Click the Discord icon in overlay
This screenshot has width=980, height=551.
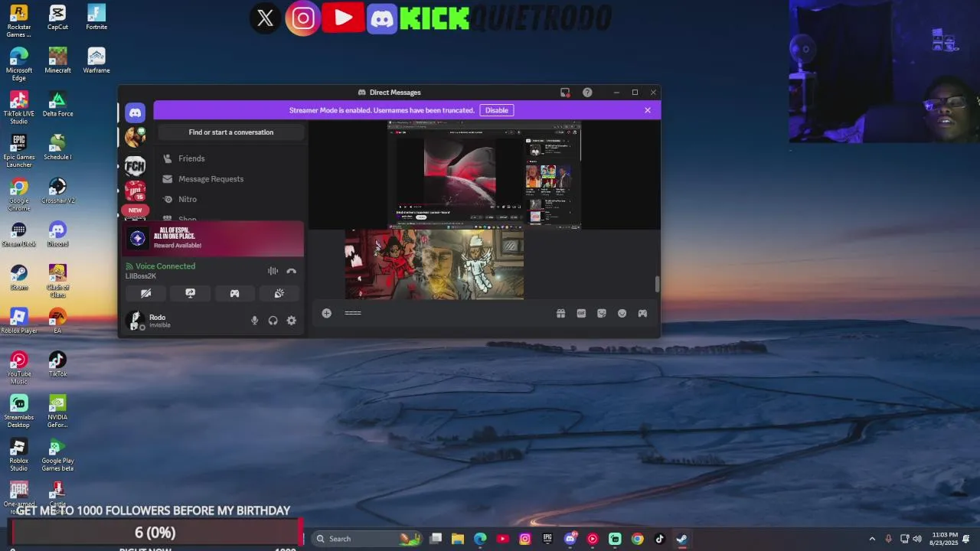[x=382, y=18]
